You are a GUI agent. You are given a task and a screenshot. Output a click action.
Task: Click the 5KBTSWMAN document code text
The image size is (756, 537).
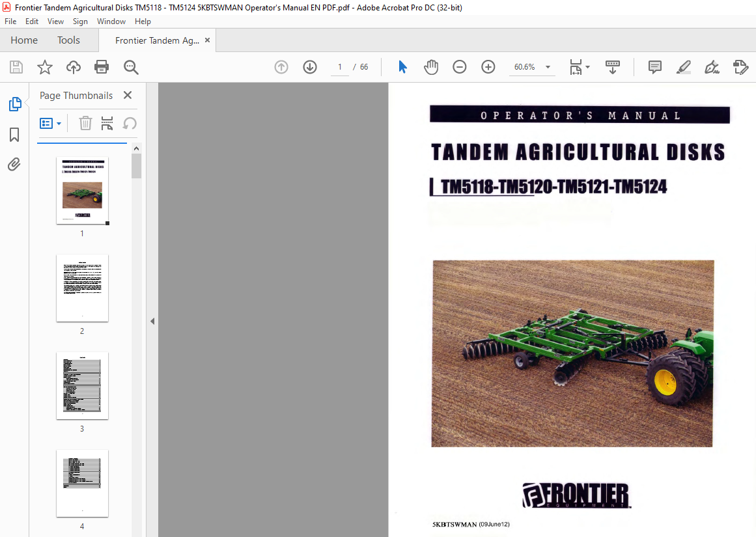(454, 525)
